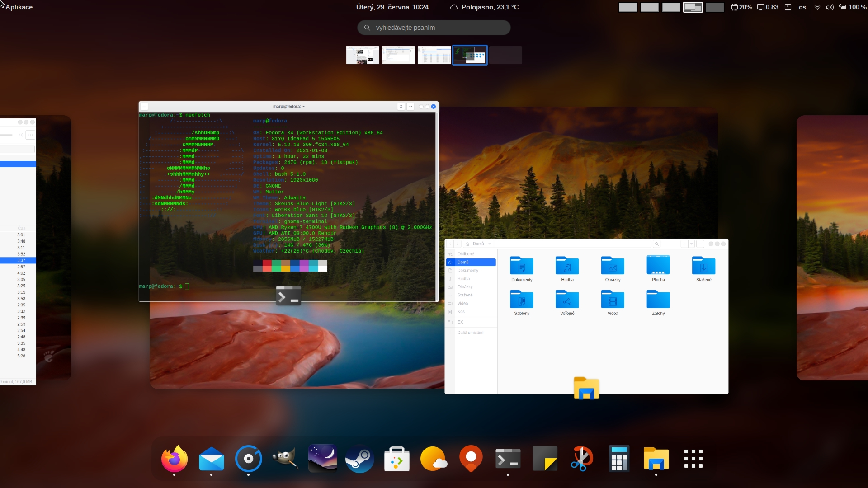Viewport: 868px width, 488px height.
Task: Select the Stažené folder icon
Action: pos(703,266)
